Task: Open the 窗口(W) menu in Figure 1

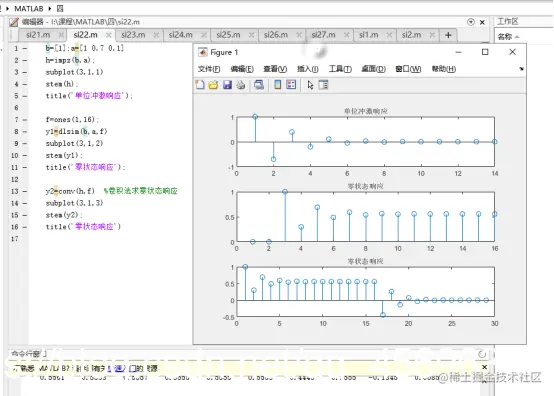Action: (408, 69)
